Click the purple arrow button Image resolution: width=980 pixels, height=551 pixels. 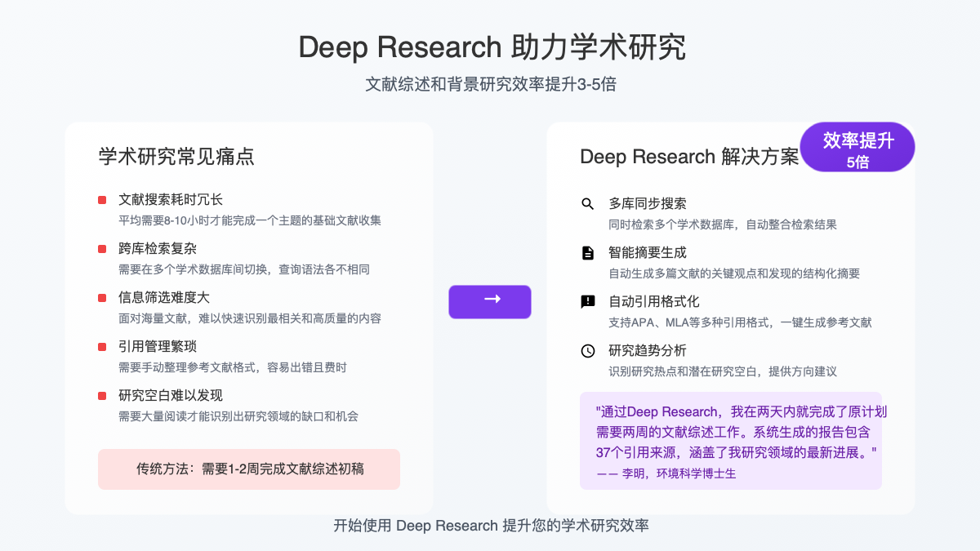coord(490,301)
